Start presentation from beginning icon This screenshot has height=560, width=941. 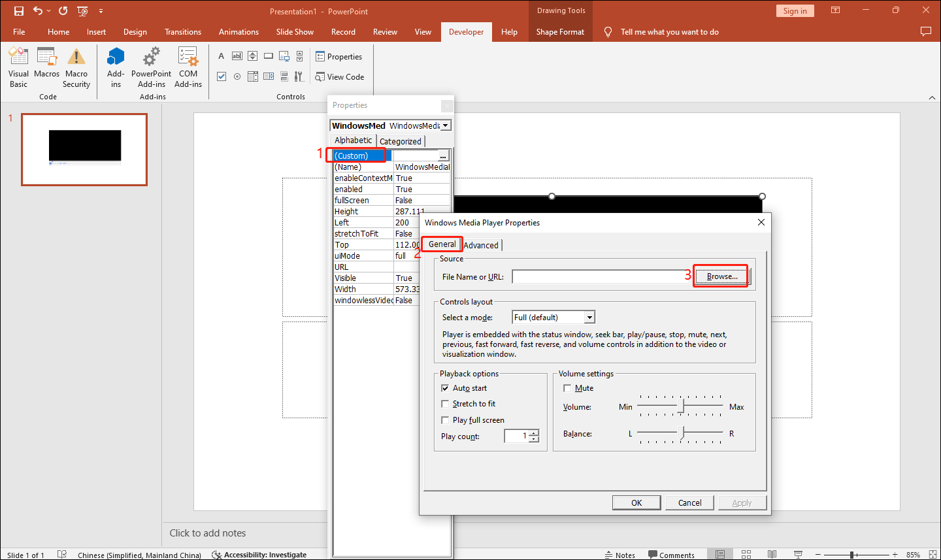tap(82, 11)
